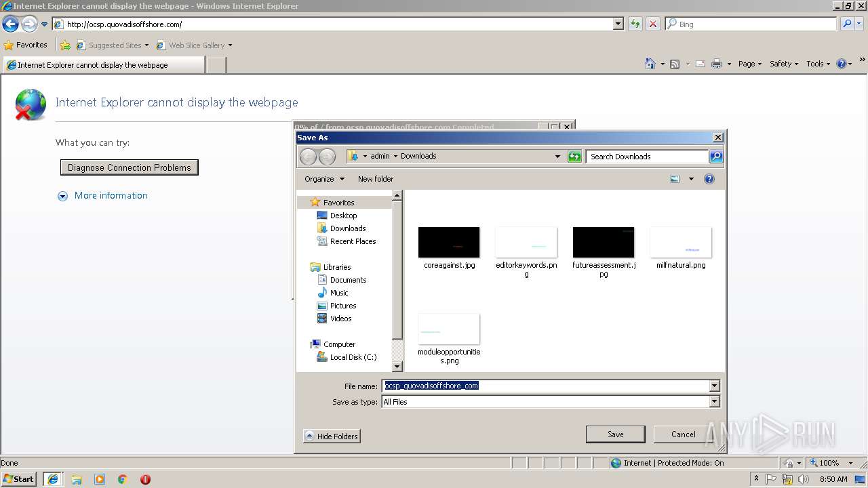
Task: Click blue Get help icon in Save As
Action: [x=709, y=179]
